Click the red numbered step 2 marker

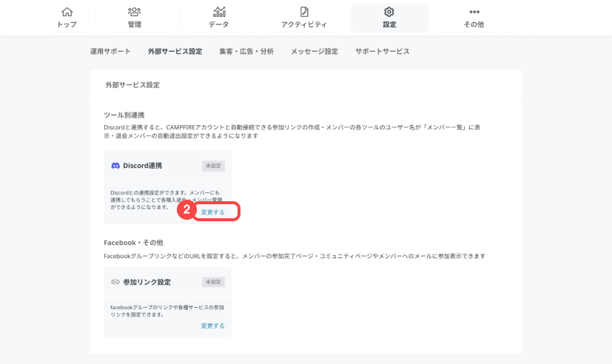187,211
